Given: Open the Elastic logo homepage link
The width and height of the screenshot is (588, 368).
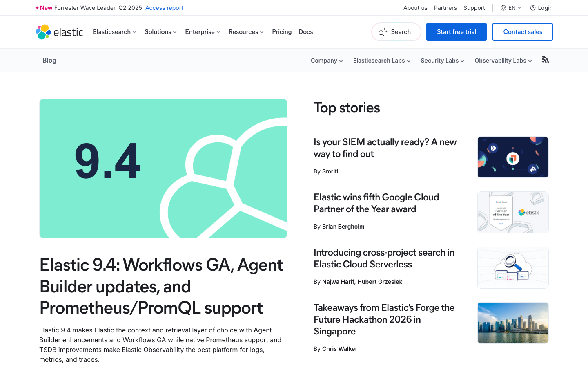Looking at the screenshot, I should (59, 32).
